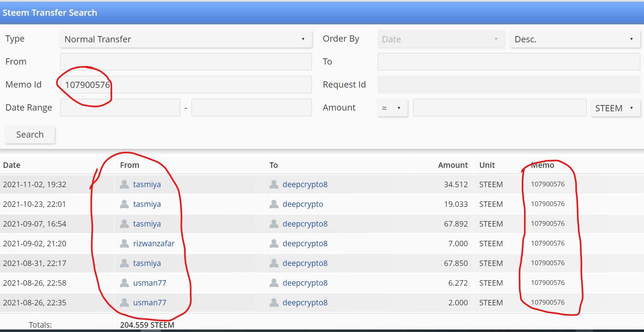Click sender avatar in the 2021-10-23 row

tap(124, 204)
